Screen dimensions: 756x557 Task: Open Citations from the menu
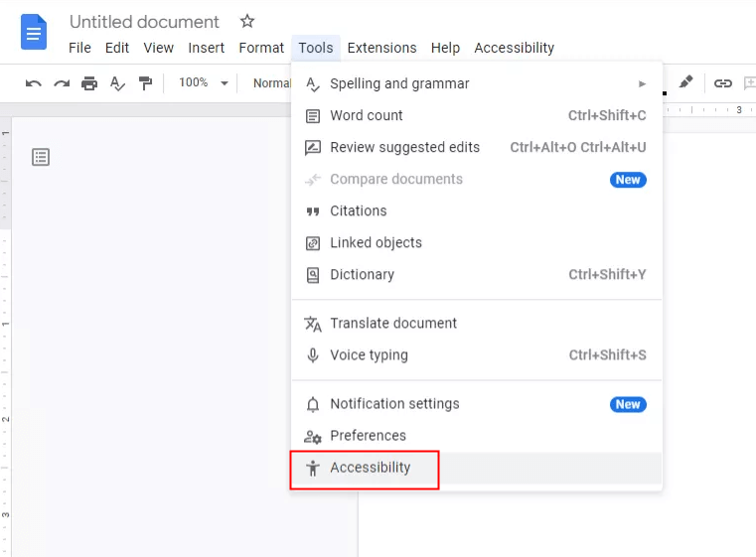477,211
